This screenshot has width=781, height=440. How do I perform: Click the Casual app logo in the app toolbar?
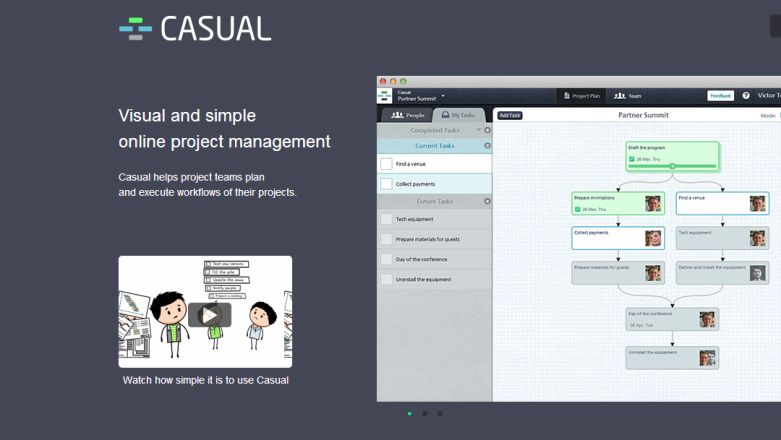point(385,96)
